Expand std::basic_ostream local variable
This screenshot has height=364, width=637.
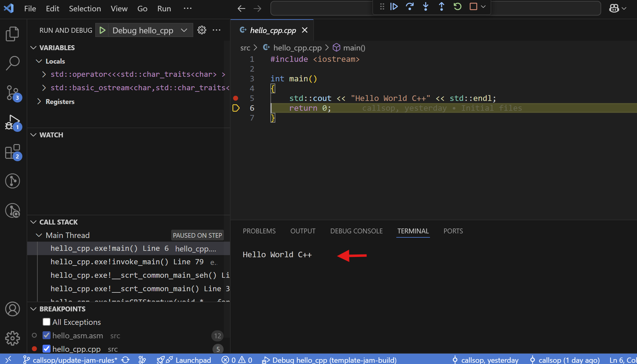click(x=44, y=88)
